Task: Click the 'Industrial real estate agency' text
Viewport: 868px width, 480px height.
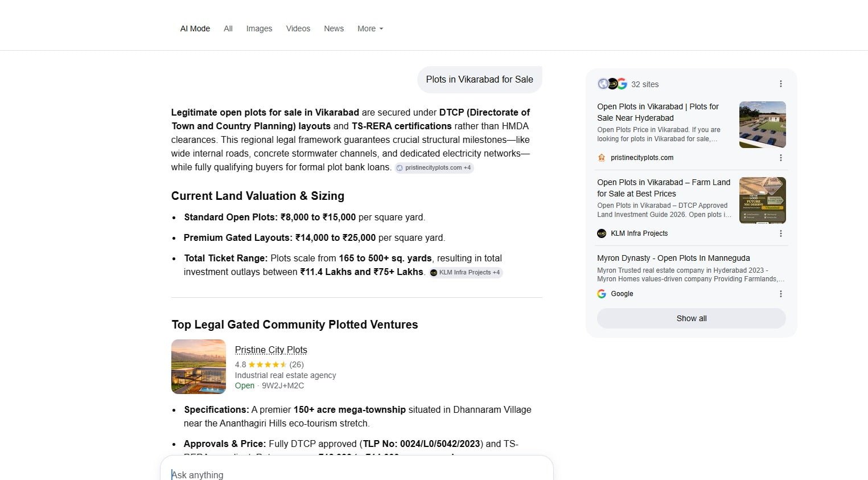Action: tap(286, 375)
